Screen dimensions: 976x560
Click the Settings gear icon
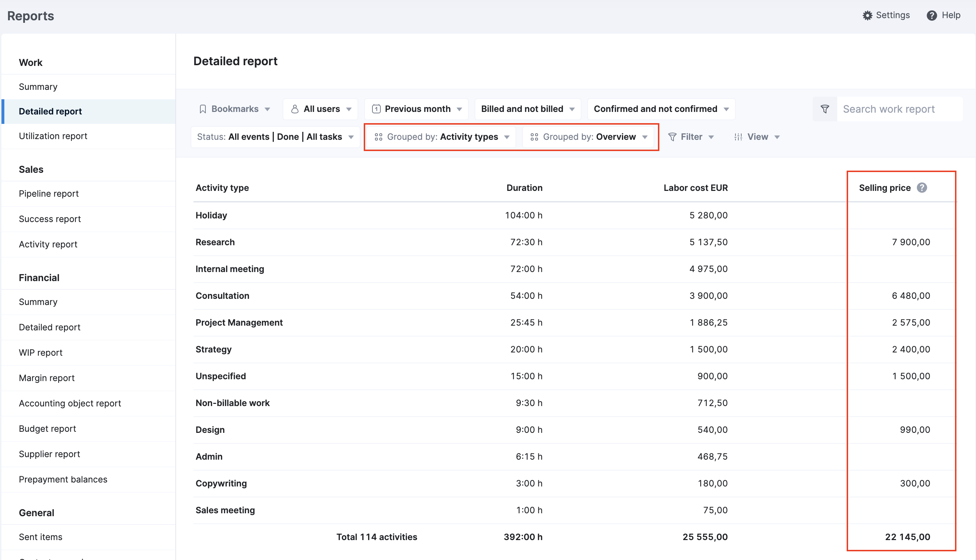pos(867,15)
